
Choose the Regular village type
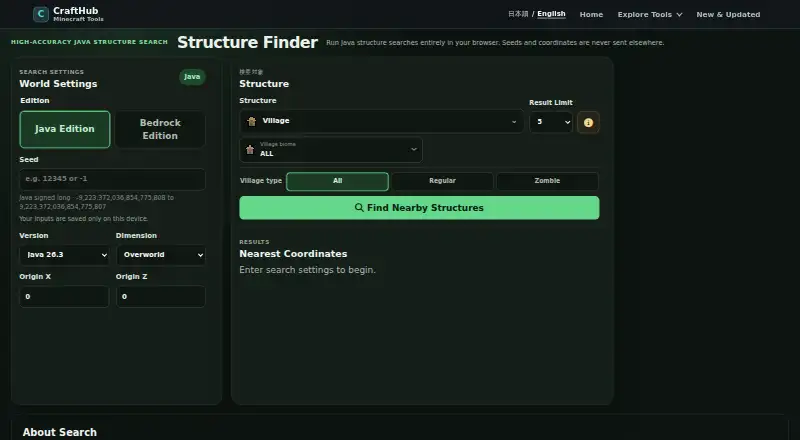point(442,181)
